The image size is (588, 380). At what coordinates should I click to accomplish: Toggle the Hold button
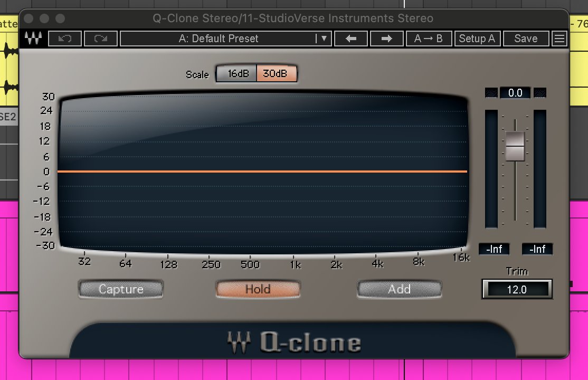[x=258, y=289]
